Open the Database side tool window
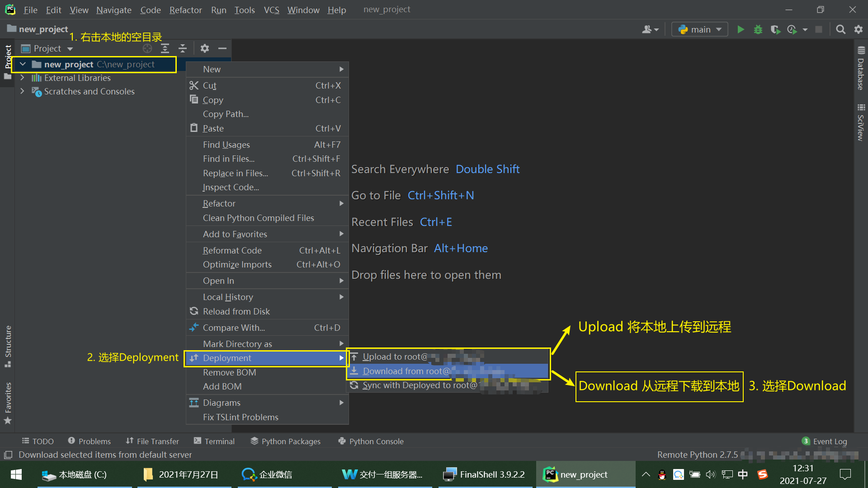This screenshot has width=868, height=488. [861, 69]
